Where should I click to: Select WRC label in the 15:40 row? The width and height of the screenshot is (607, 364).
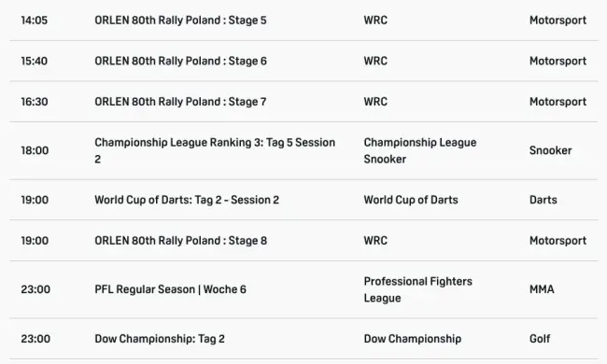375,61
